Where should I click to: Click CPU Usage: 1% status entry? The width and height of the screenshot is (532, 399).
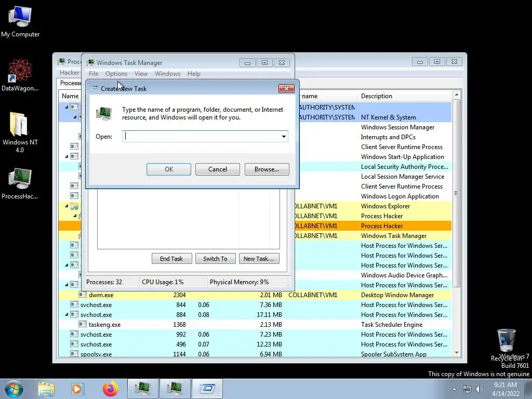tap(163, 282)
